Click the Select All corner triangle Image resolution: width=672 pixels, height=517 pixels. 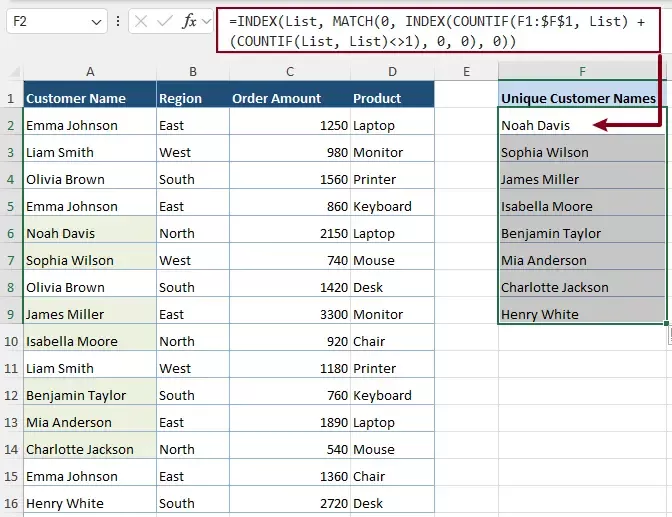[x=14, y=71]
